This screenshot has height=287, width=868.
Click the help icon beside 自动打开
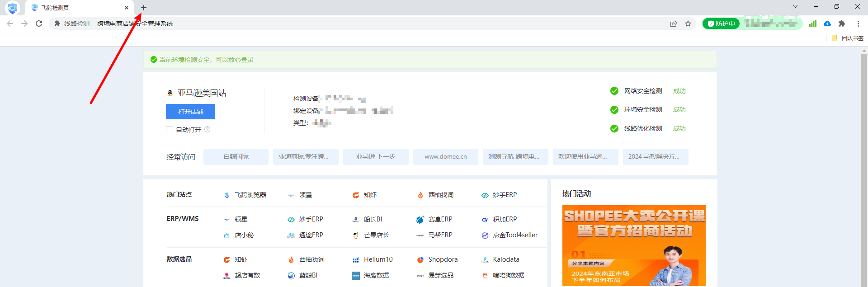point(208,129)
